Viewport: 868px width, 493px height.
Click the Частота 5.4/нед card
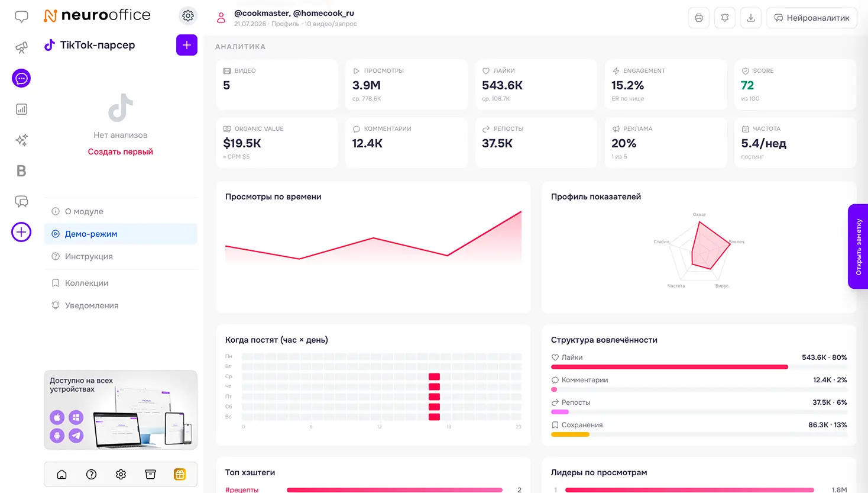coord(795,142)
